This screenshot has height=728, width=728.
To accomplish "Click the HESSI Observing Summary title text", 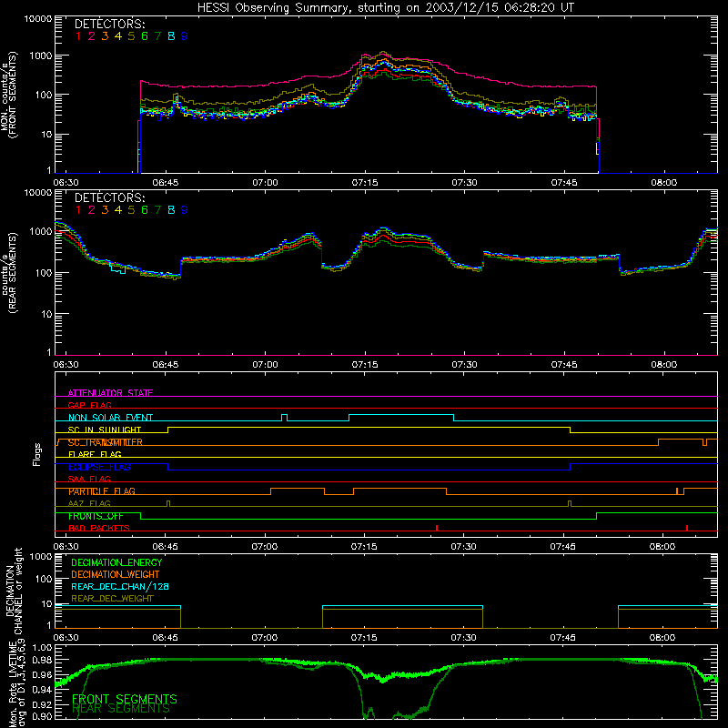I will point(386,8).
